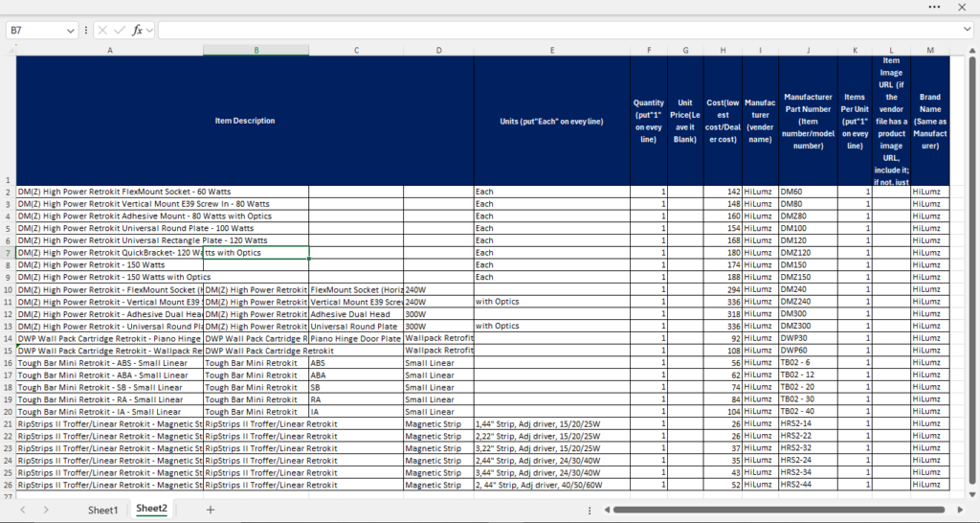Select the part number cell 'TB02 - 6'

pos(808,363)
